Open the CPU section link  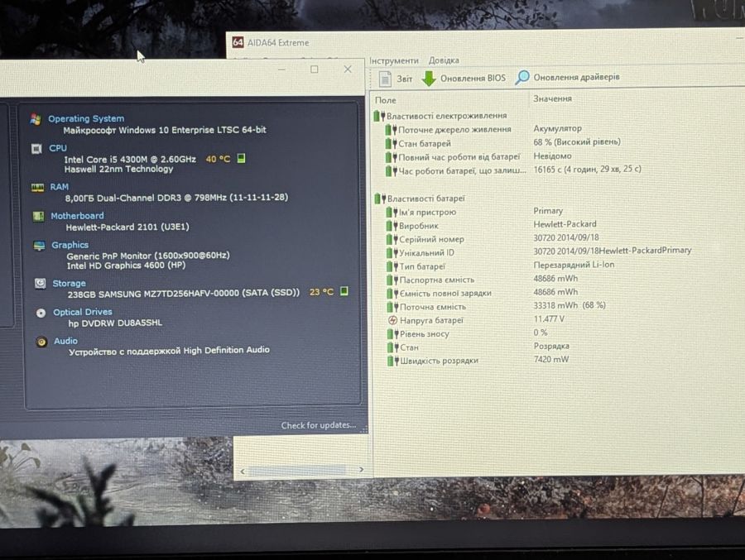click(x=58, y=148)
